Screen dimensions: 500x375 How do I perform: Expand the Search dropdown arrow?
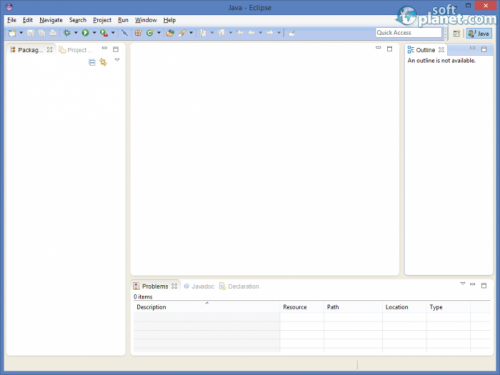(x=191, y=33)
